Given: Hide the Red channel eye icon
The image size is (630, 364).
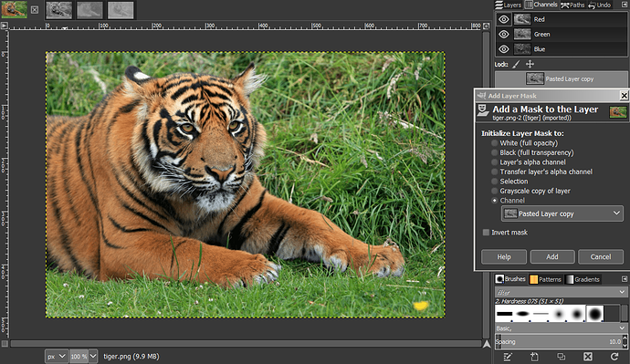Looking at the screenshot, I should pyautogui.click(x=503, y=19).
